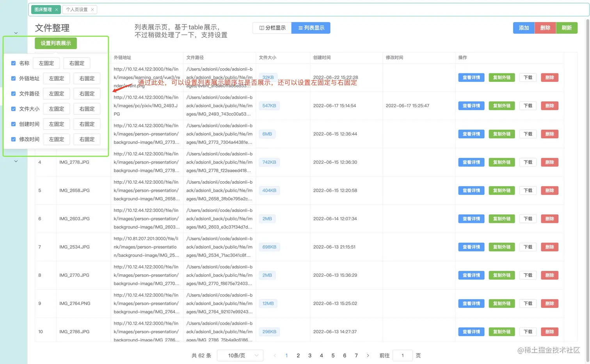Delete the IMG_2534.JPG row
Viewport: 590px width, 364px height.
tap(549, 247)
